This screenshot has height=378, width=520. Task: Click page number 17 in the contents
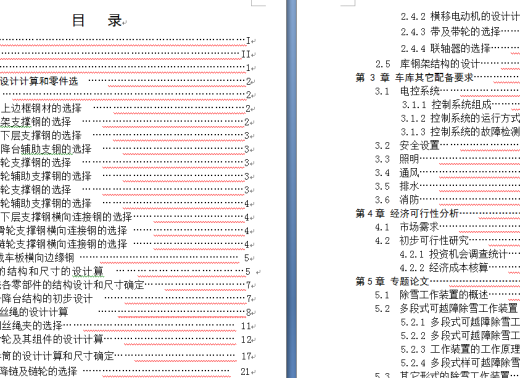click(x=246, y=356)
